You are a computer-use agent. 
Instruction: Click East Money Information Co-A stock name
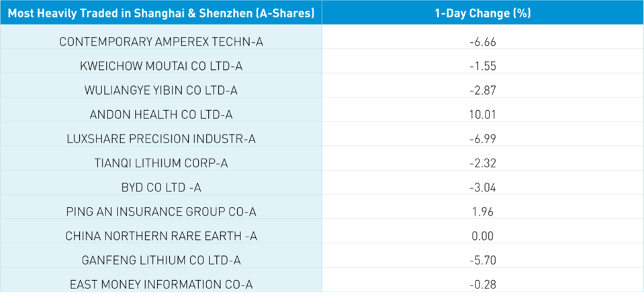click(x=160, y=284)
